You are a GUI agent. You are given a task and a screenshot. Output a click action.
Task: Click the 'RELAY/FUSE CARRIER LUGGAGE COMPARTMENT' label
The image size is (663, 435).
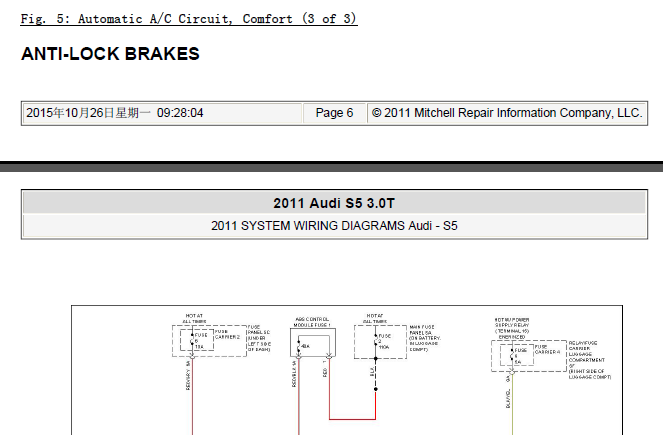[x=589, y=360]
